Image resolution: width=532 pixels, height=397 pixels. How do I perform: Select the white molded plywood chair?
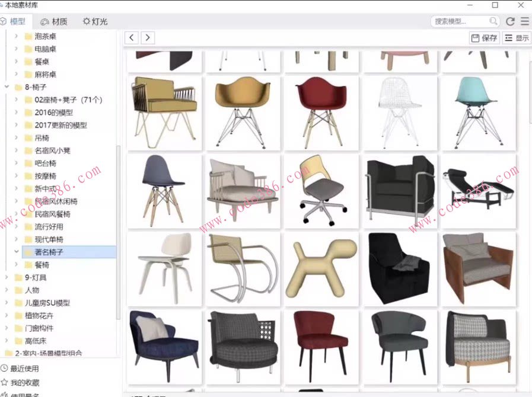164,269
